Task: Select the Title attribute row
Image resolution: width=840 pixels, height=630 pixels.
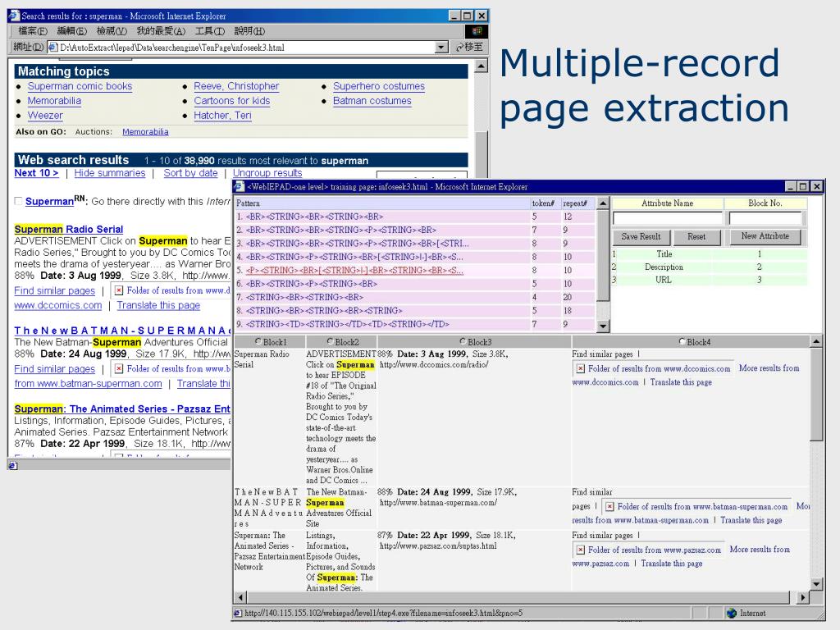Action: pyautogui.click(x=710, y=254)
